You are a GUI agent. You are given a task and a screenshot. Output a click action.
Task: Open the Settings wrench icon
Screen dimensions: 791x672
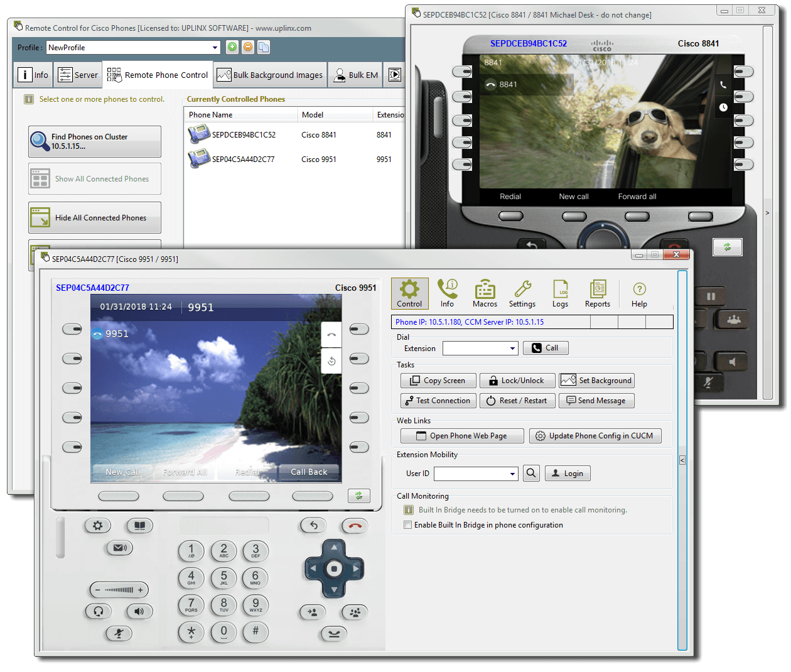pyautogui.click(x=522, y=293)
